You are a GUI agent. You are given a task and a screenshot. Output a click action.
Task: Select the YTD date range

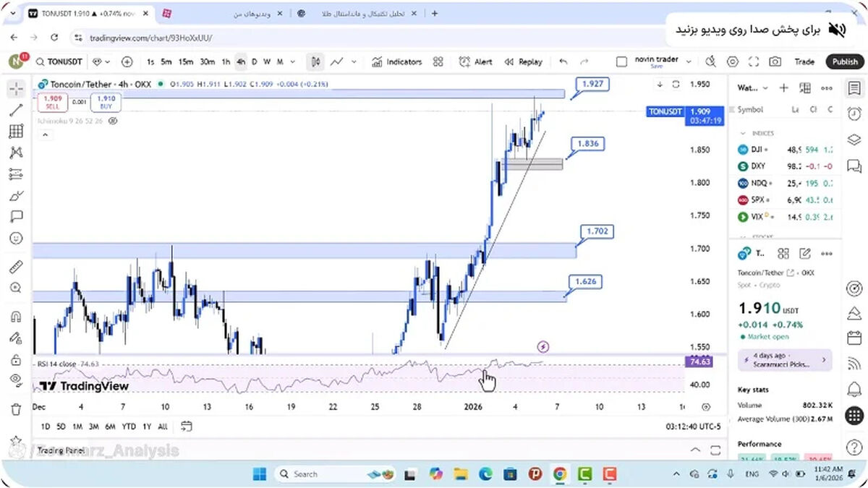click(x=129, y=427)
